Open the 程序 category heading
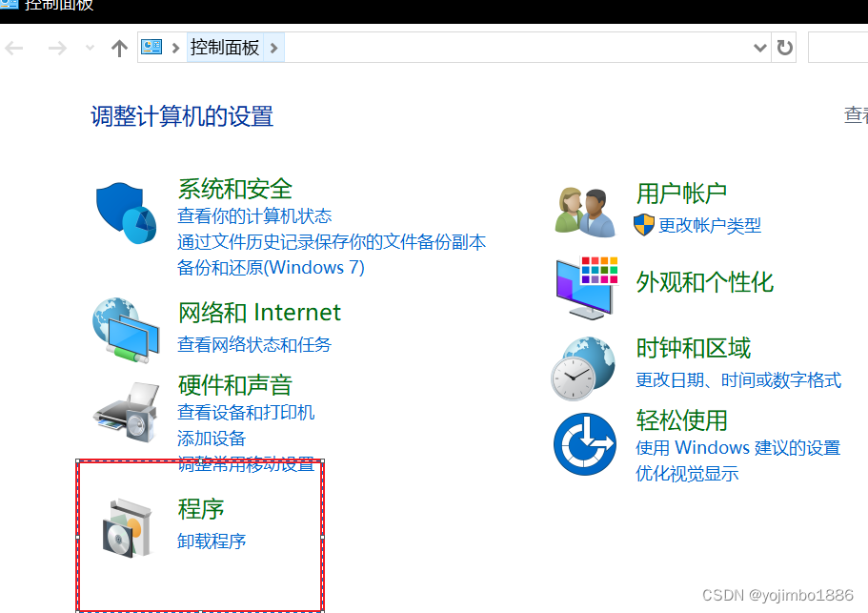Image resolution: width=868 pixels, height=613 pixels. tap(201, 509)
